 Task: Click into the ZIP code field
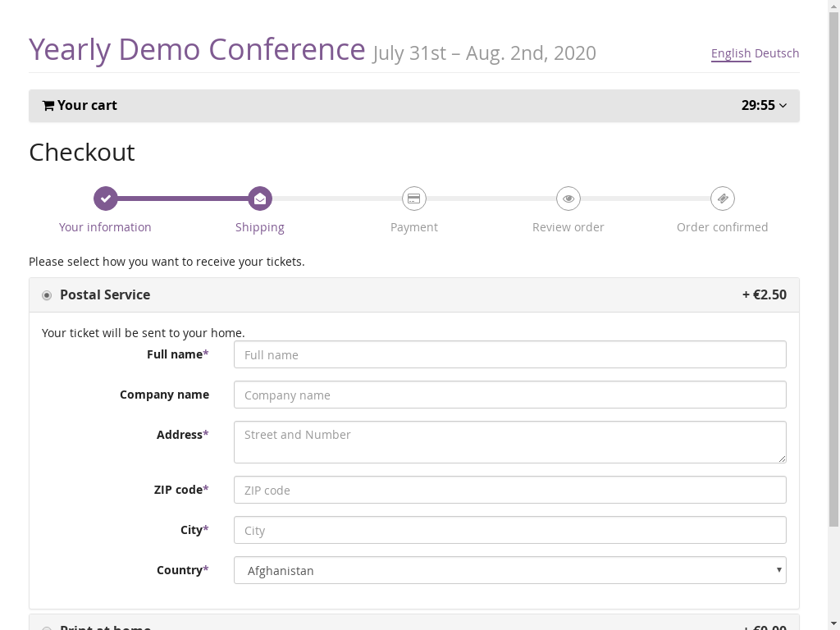tap(509, 491)
